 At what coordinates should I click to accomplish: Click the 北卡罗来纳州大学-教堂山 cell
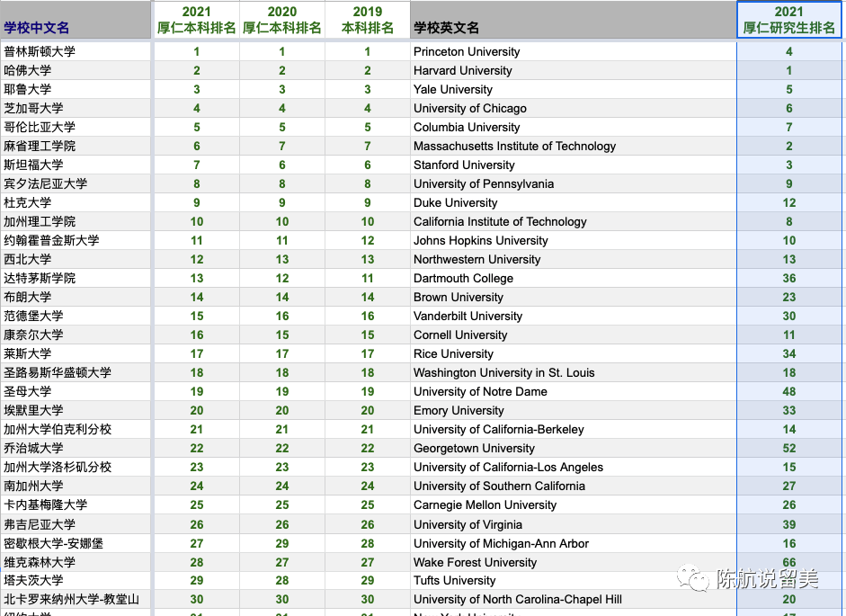click(71, 599)
